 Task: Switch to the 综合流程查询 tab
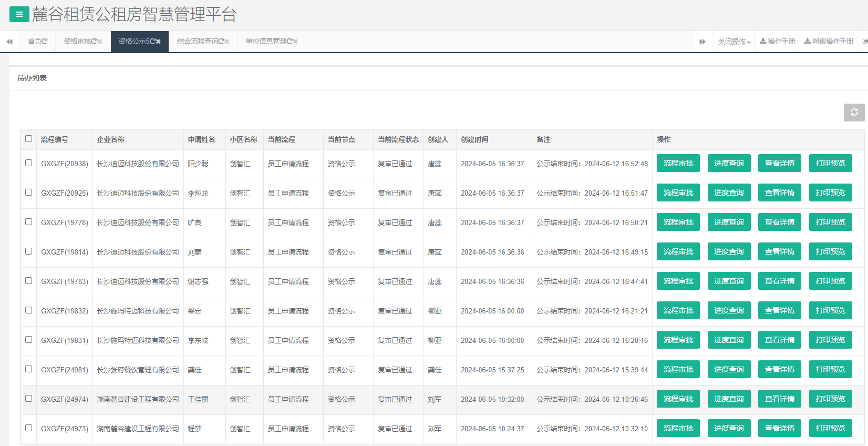click(x=200, y=42)
